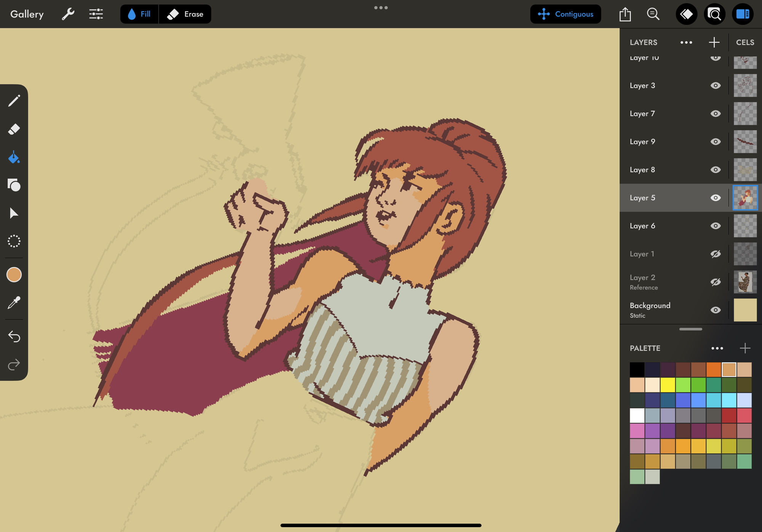
Task: Open Layers panel options ellipsis
Action: pos(686,42)
